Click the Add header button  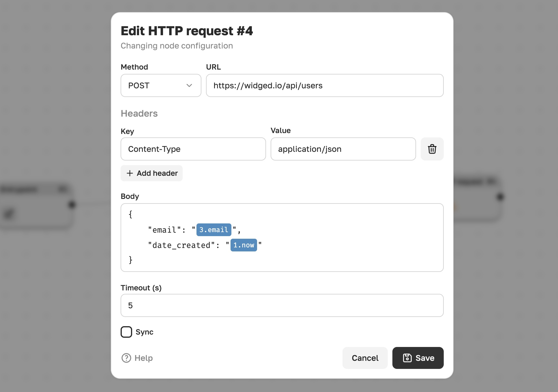click(x=151, y=173)
